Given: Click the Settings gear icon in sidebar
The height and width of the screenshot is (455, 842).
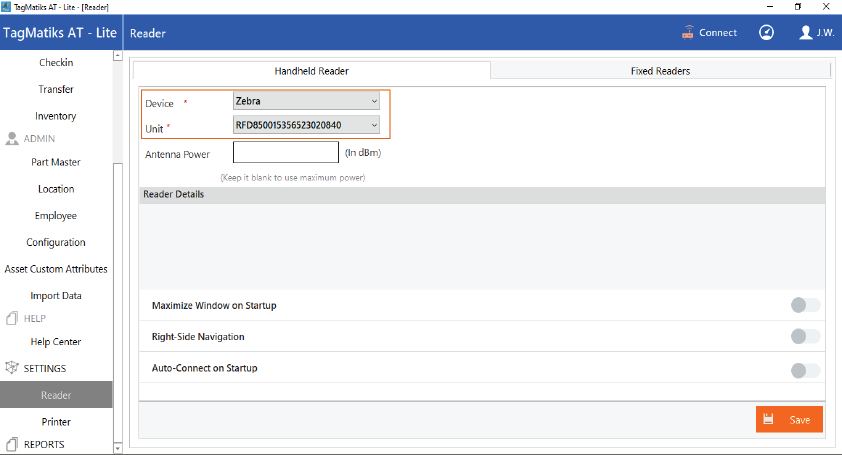Looking at the screenshot, I should point(13,368).
